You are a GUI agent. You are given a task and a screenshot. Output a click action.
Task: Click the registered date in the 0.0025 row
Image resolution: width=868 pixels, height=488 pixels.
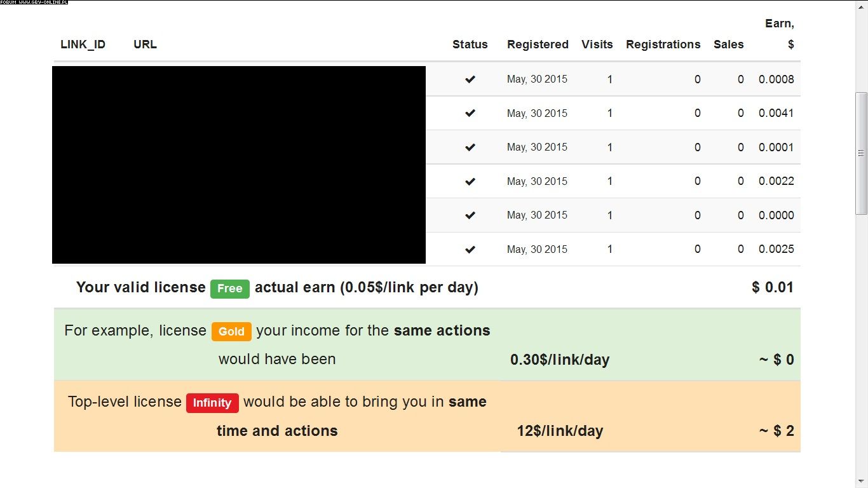pyautogui.click(x=537, y=249)
